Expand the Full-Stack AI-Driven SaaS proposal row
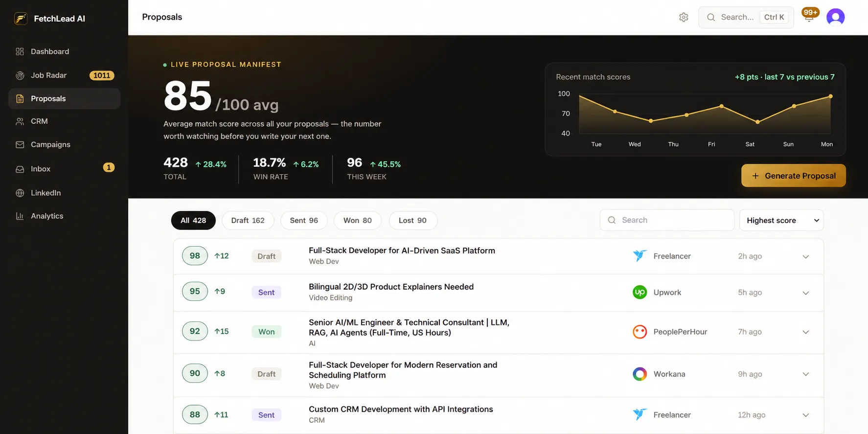This screenshot has height=434, width=868. [805, 256]
